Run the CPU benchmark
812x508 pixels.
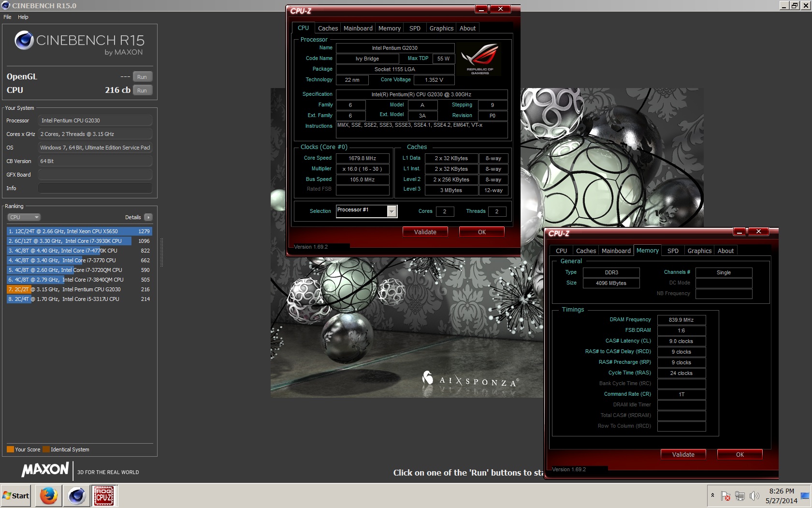[142, 90]
